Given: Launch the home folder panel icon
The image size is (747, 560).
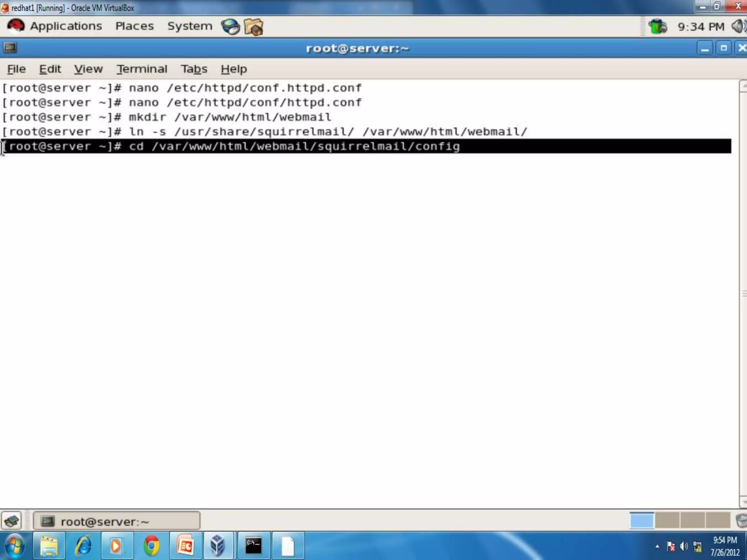Looking at the screenshot, I should pos(253,27).
